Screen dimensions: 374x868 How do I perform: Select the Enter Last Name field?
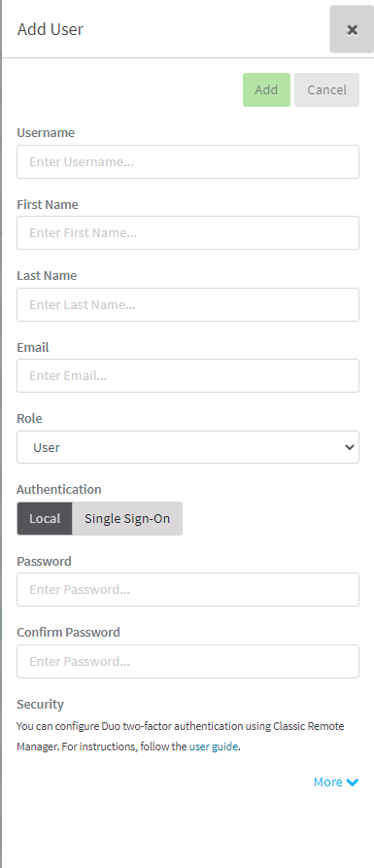(x=187, y=304)
